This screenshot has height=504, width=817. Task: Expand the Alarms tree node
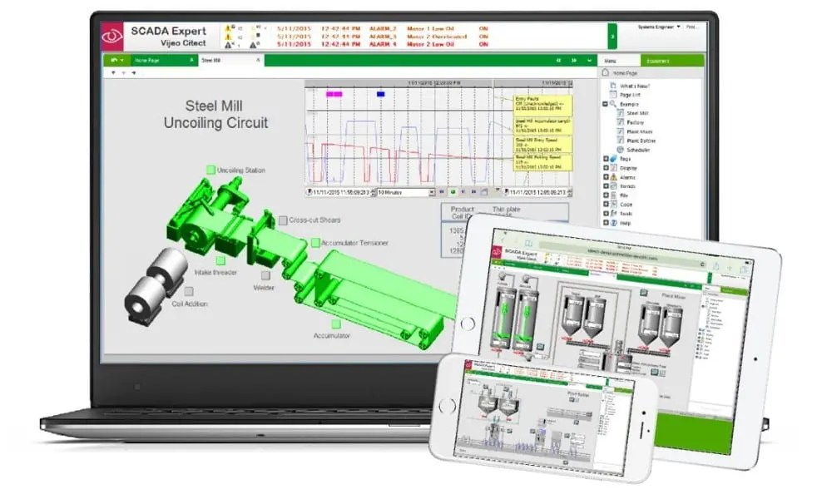[606, 177]
